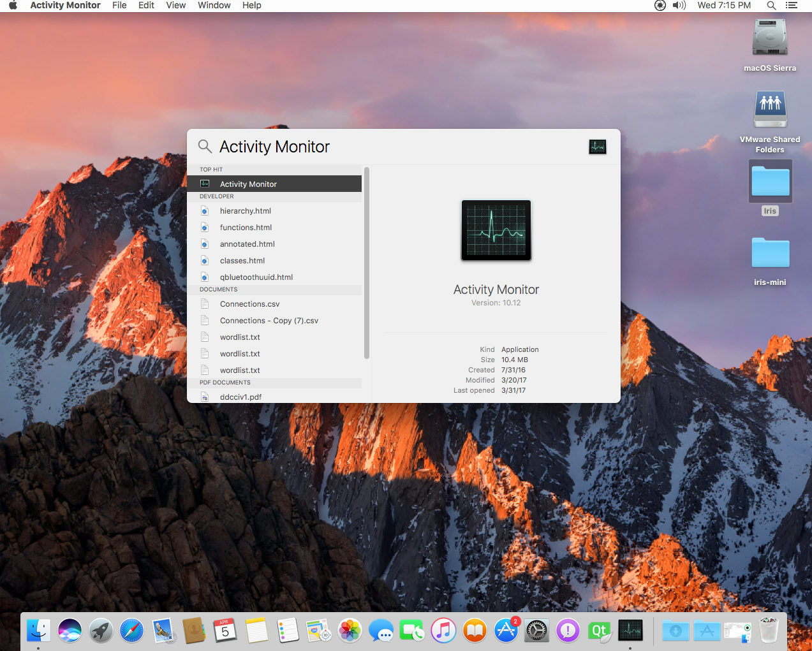Viewport: 812px width, 651px height.
Task: Open Feedback Assistant icon in dock
Action: coord(568,631)
